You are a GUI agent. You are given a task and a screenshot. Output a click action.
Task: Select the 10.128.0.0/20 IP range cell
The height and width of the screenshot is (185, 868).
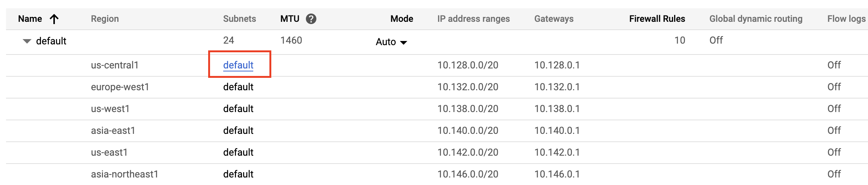[x=468, y=65]
